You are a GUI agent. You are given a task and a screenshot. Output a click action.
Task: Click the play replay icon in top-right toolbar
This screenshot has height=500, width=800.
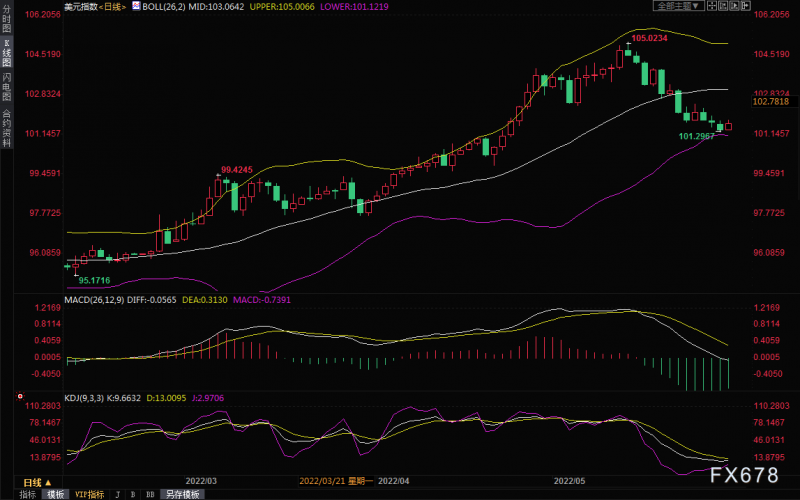(734, 6)
